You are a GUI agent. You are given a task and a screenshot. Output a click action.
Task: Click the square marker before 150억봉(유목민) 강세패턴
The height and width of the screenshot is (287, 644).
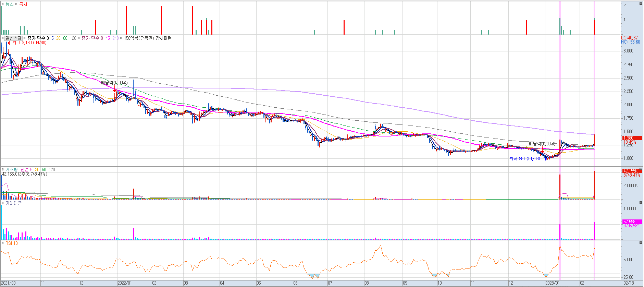(x=121, y=38)
